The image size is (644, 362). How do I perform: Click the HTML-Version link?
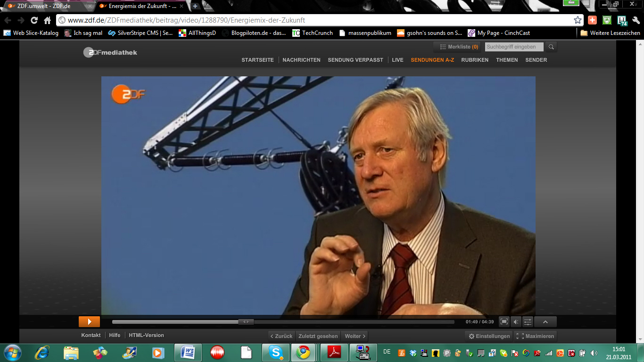click(x=146, y=335)
